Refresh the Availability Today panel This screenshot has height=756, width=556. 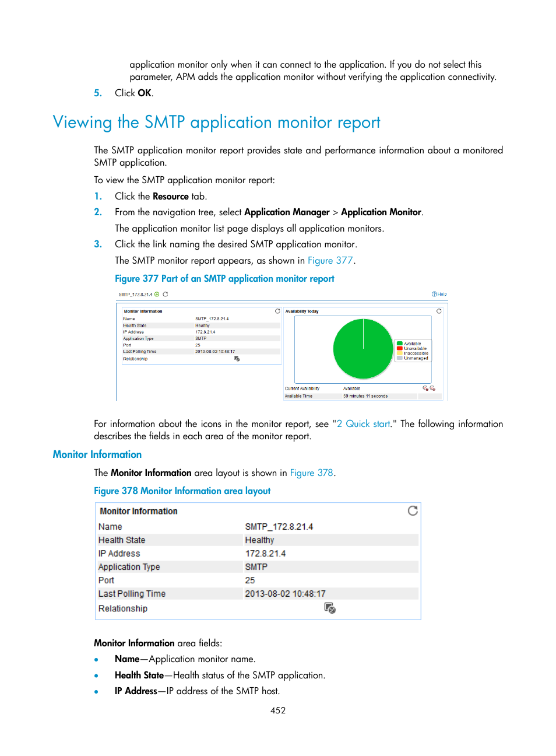point(439,311)
